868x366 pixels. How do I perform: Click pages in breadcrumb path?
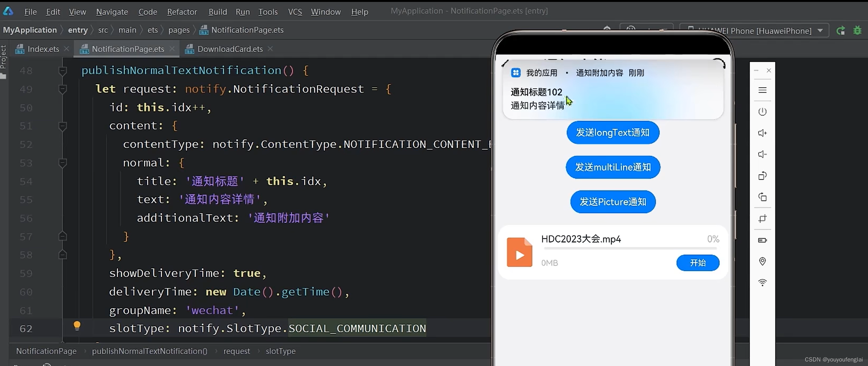179,30
